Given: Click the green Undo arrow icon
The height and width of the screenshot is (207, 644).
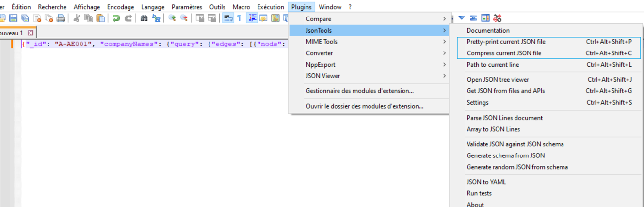Looking at the screenshot, I should 116,18.
